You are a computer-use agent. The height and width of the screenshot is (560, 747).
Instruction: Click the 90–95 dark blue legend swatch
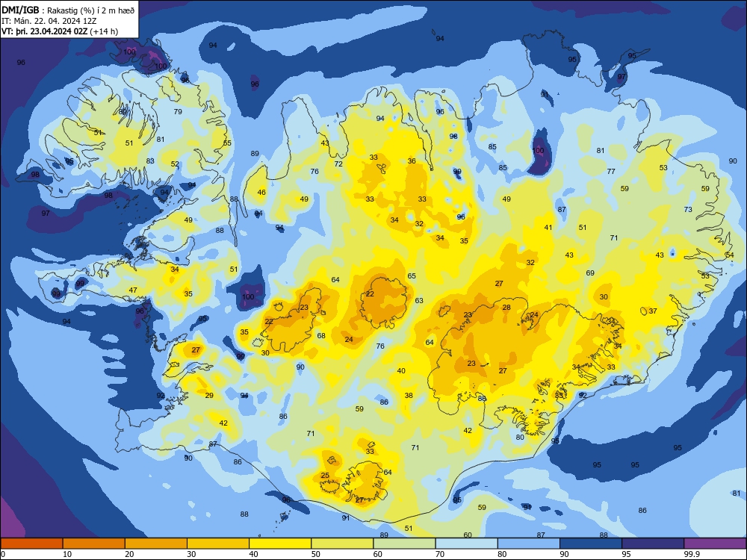click(591, 544)
